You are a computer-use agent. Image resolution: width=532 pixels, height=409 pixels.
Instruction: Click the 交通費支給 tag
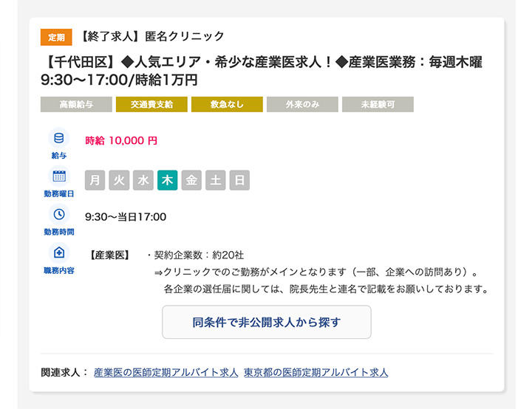tap(151, 105)
